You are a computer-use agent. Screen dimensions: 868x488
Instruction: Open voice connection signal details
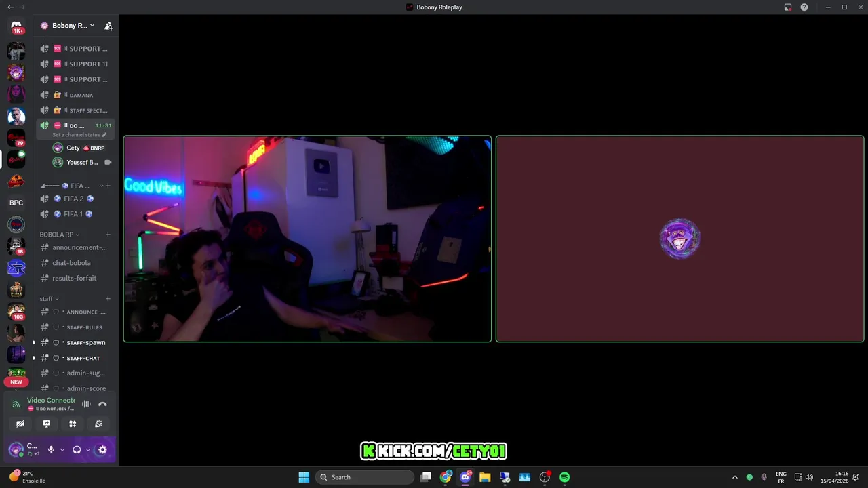(x=16, y=404)
